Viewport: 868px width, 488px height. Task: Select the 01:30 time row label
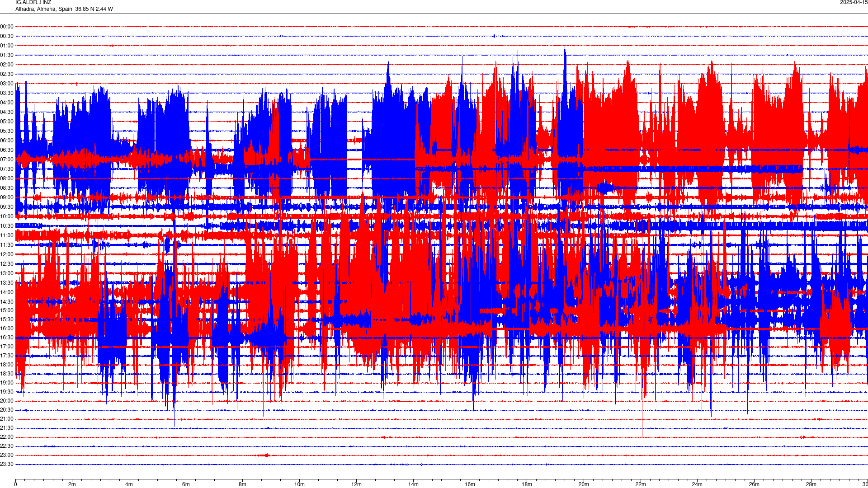[x=7, y=55]
